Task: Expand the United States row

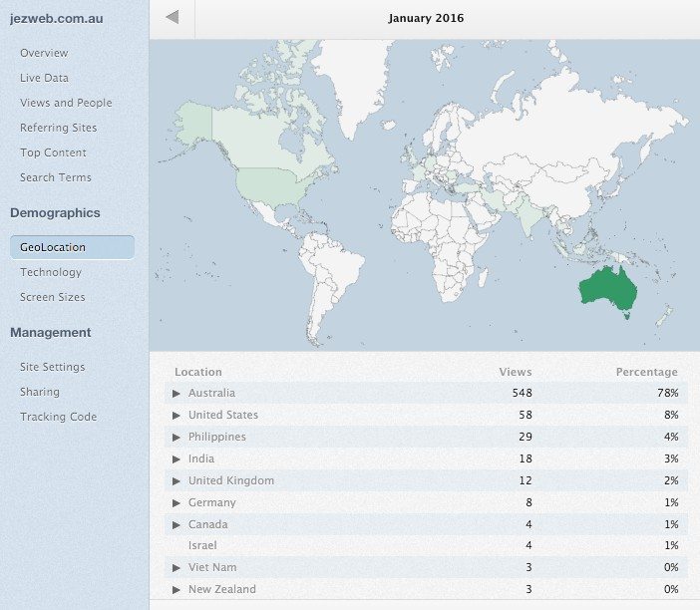Action: pos(176,416)
